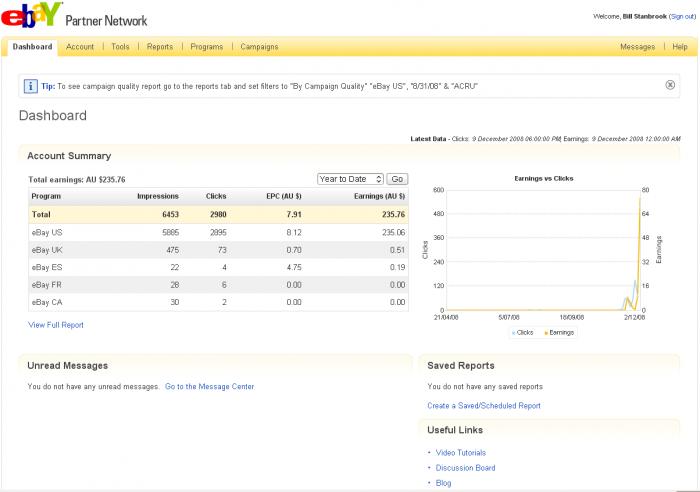Viewport: 700px width, 492px height.
Task: Select the Programs tab
Action: click(206, 47)
